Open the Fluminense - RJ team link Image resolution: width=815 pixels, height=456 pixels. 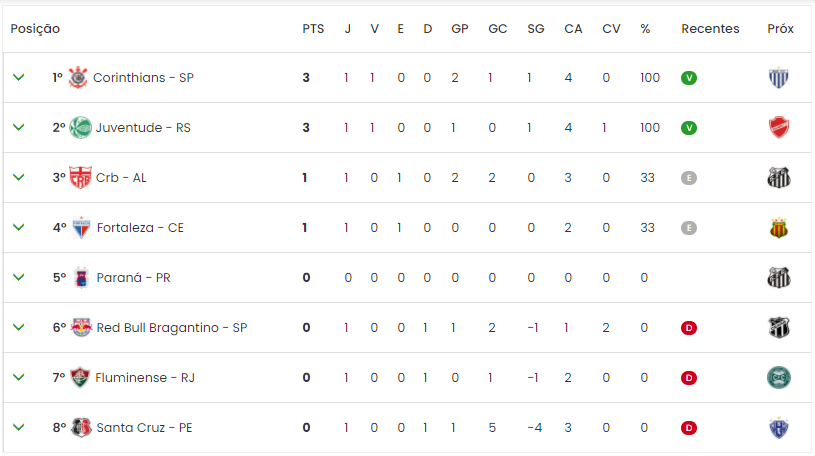145,377
